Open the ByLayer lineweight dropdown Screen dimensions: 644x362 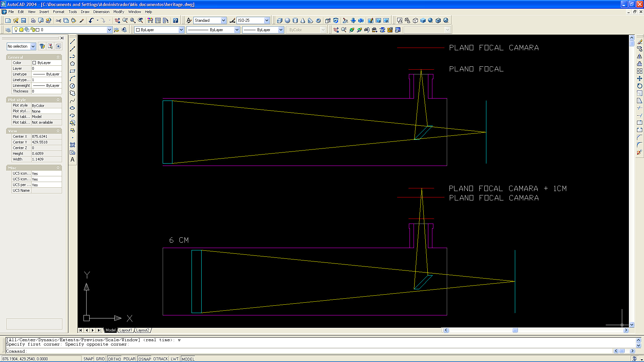pos(280,30)
